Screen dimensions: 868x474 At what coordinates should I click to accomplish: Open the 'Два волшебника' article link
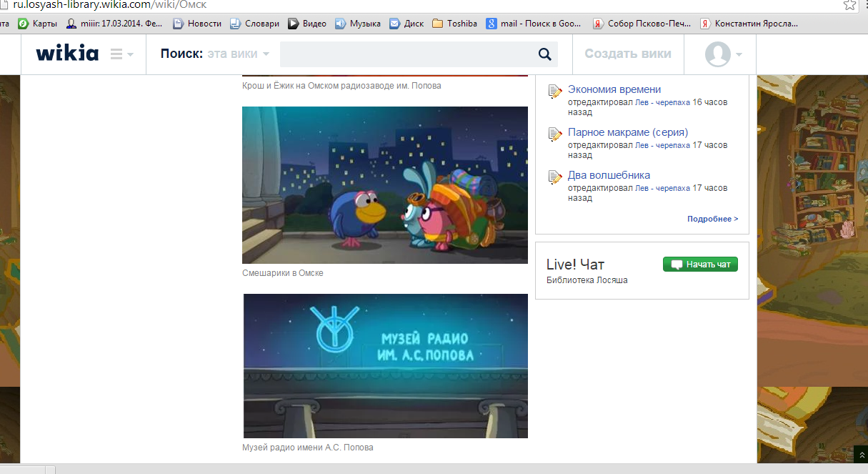coord(609,175)
